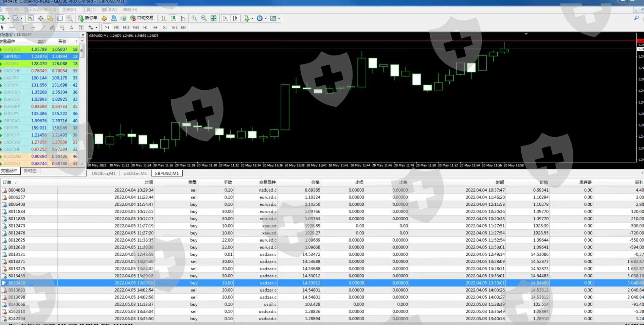Open the 即时图 tick chart tab
The height and width of the screenshot is (325, 644).
(30, 171)
